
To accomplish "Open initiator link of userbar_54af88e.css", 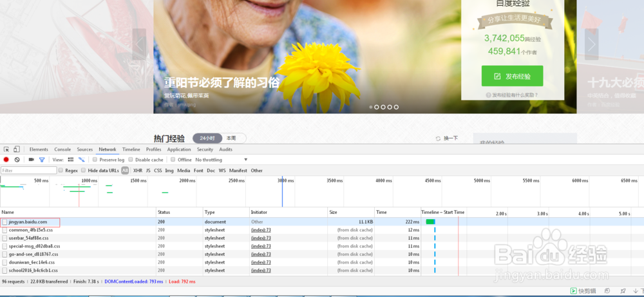I will pos(261,238).
